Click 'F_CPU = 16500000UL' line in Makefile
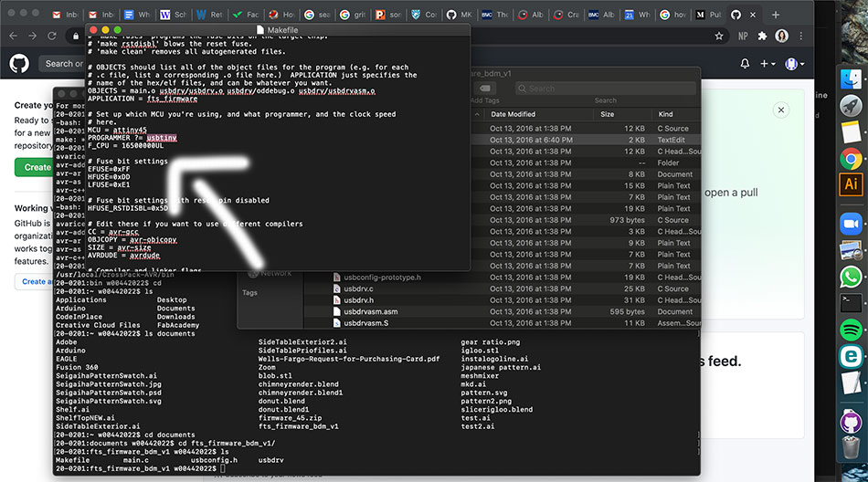This screenshot has height=482, width=868. click(126, 145)
